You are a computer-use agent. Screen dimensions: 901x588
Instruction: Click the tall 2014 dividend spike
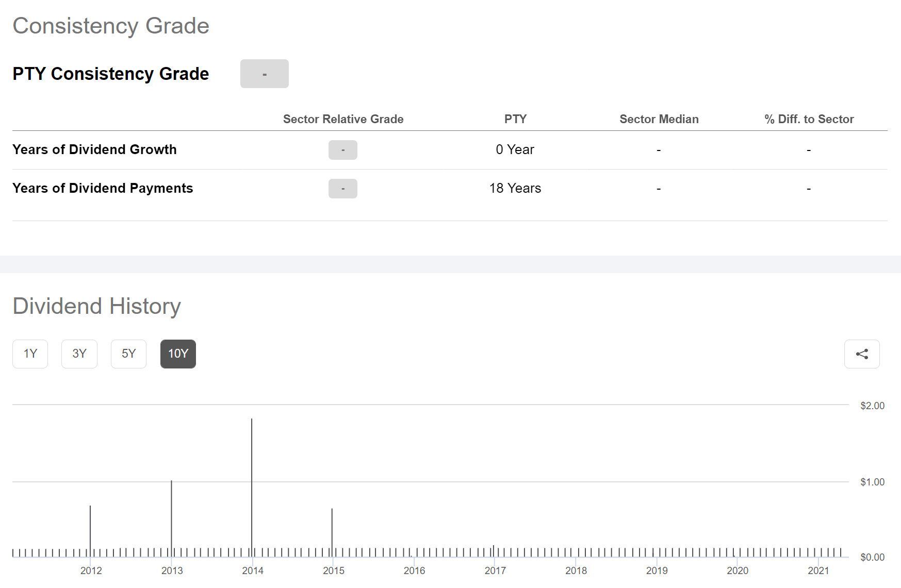click(x=252, y=487)
